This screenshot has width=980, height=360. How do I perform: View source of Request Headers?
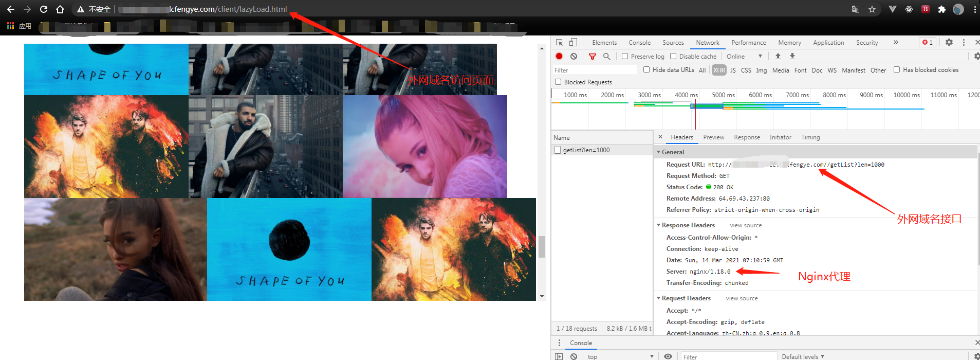(742, 298)
